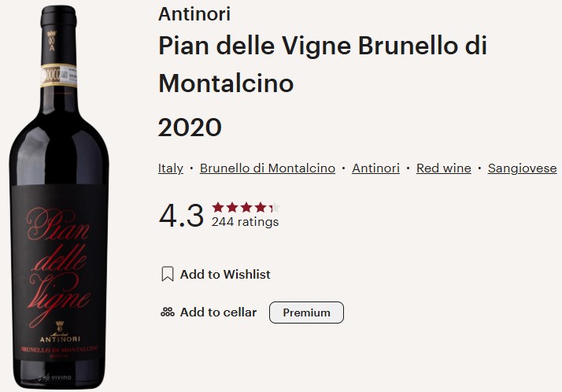Open the Red wine type link
Image resolution: width=562 pixels, height=392 pixels.
443,168
